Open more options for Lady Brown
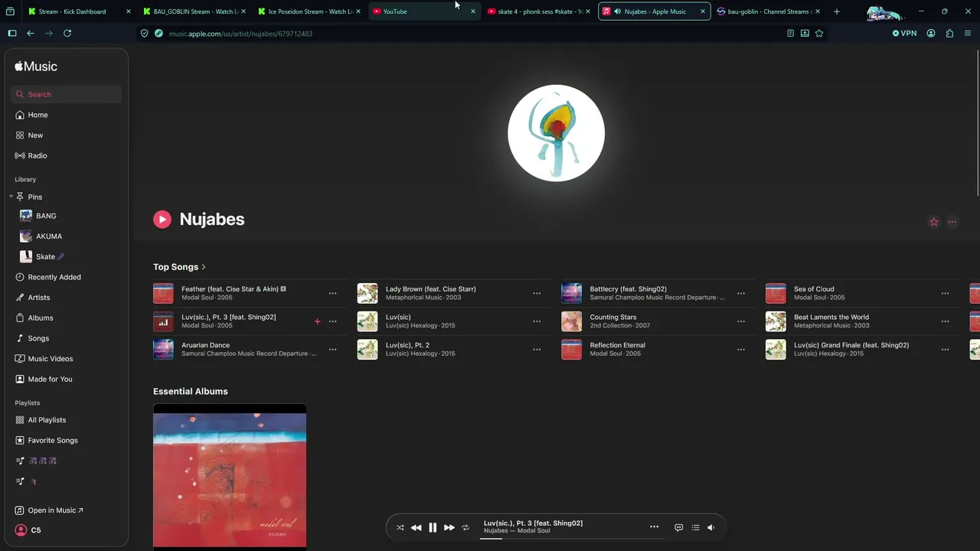Image resolution: width=980 pixels, height=551 pixels. (x=537, y=293)
